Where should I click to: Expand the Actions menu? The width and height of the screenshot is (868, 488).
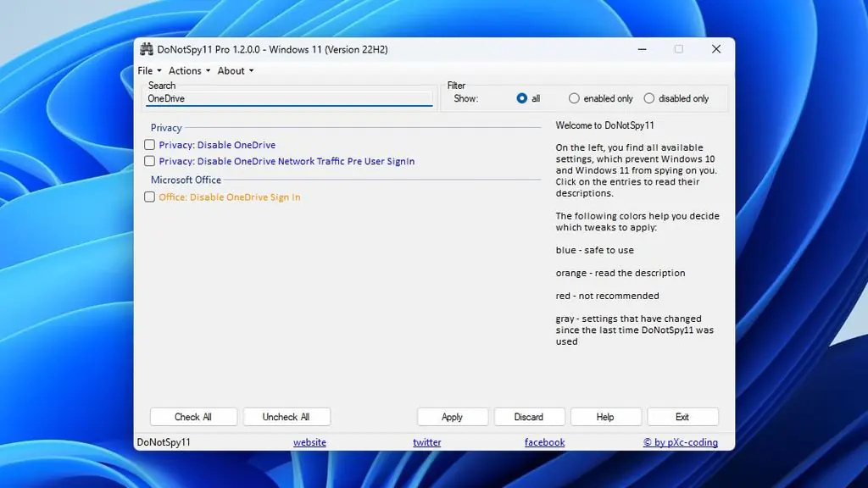(x=189, y=71)
